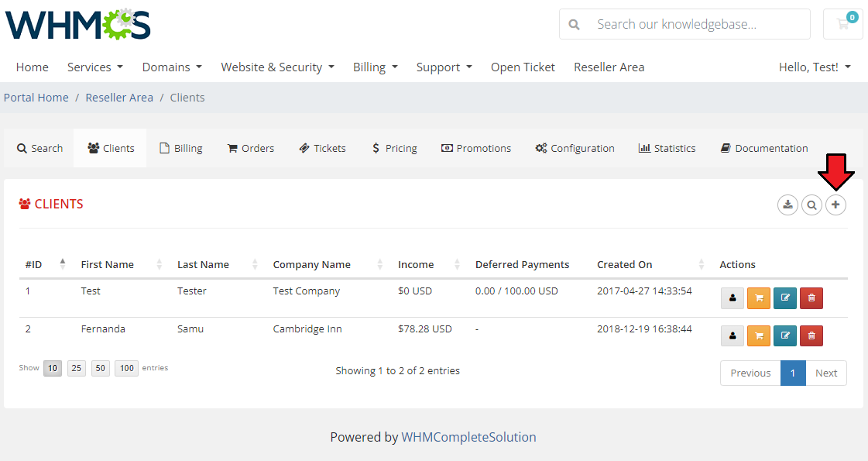Open the Hello, Test! account dropdown
Screen dimensions: 868x461
coord(815,67)
